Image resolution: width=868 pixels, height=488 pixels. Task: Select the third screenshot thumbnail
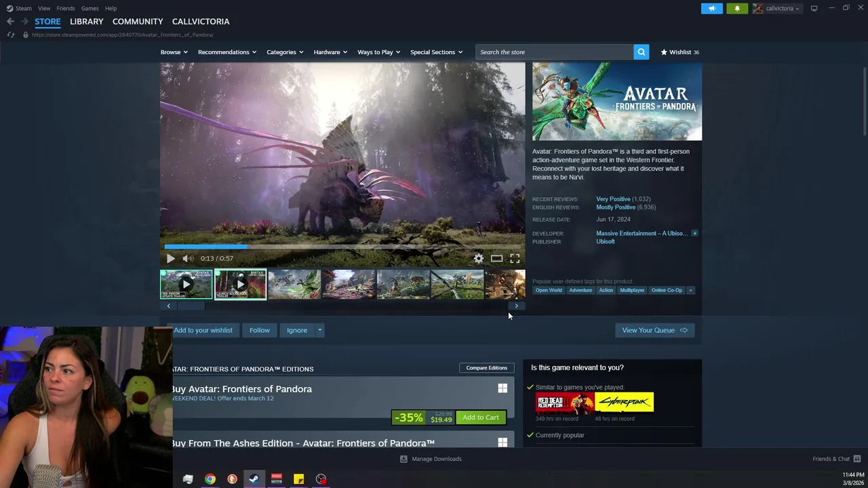coord(294,285)
